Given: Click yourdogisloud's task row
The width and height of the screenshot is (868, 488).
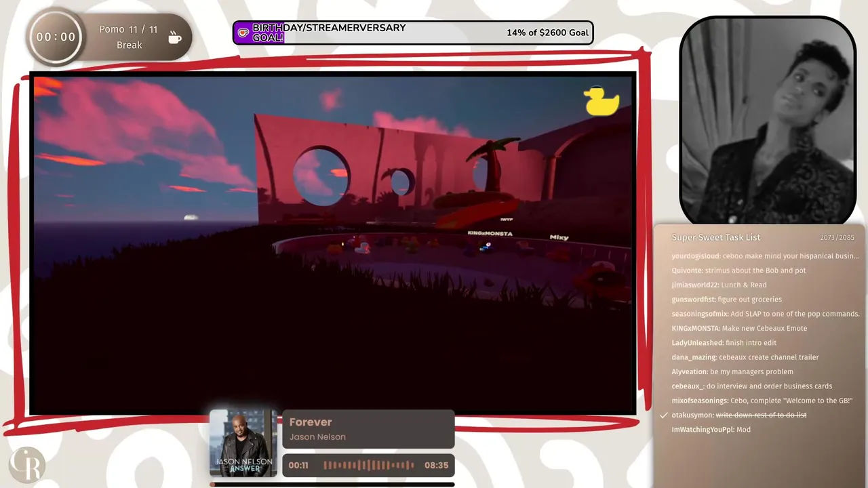Looking at the screenshot, I should click(765, 256).
